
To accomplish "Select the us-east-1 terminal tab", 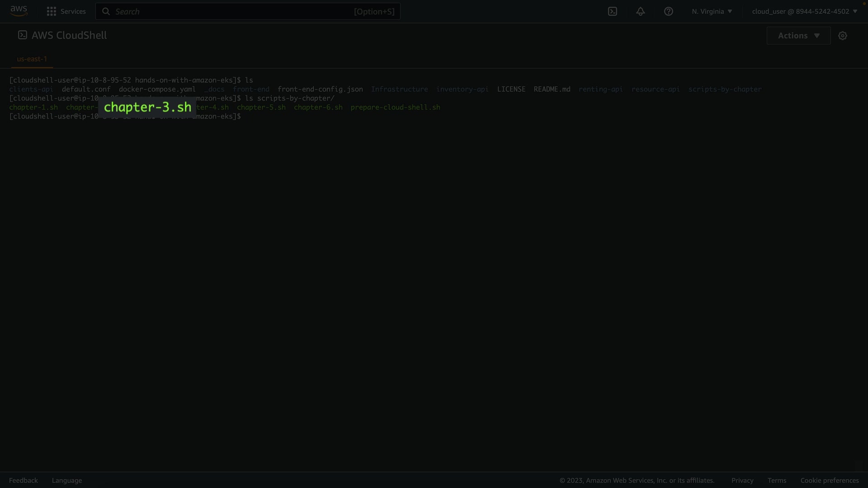I will [x=32, y=59].
